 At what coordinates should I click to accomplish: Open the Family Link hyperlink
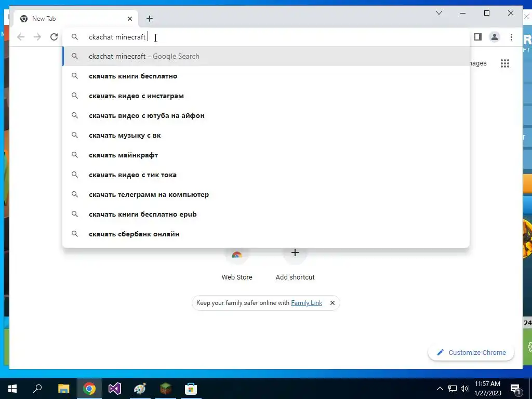307,303
